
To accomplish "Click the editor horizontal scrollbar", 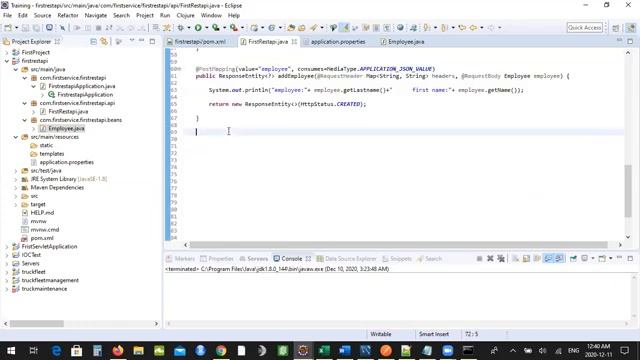I will tap(398, 245).
